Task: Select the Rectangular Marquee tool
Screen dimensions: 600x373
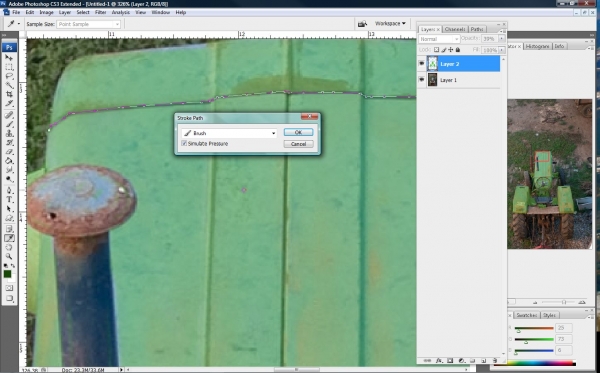Action: pos(9,67)
